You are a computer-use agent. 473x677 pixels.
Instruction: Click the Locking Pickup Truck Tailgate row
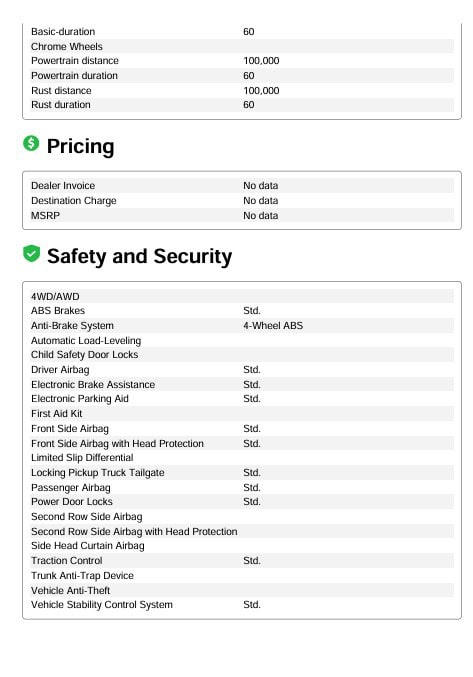click(242, 472)
